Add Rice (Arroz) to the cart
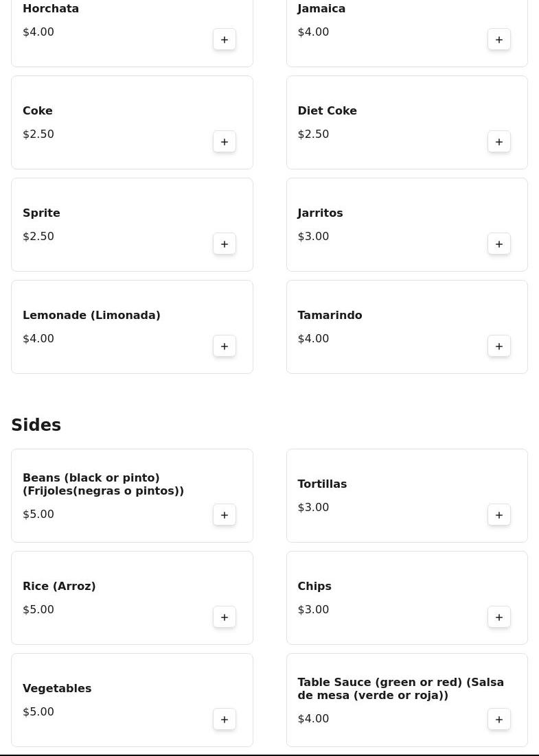 pos(225,617)
